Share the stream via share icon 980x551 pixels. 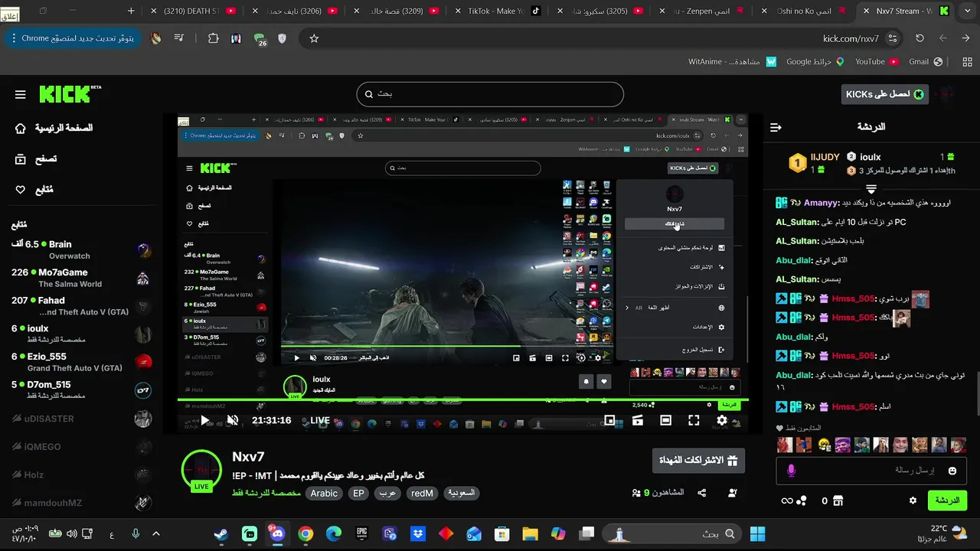(x=702, y=494)
